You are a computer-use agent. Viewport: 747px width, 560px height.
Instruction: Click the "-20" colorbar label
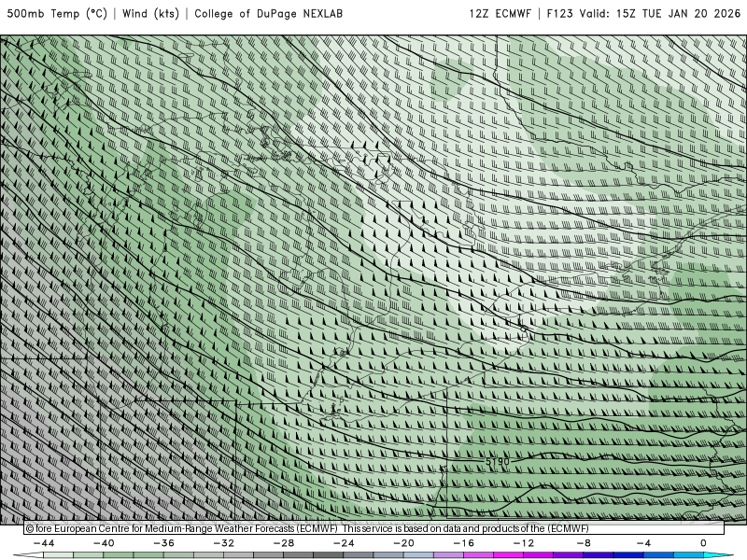click(x=404, y=543)
